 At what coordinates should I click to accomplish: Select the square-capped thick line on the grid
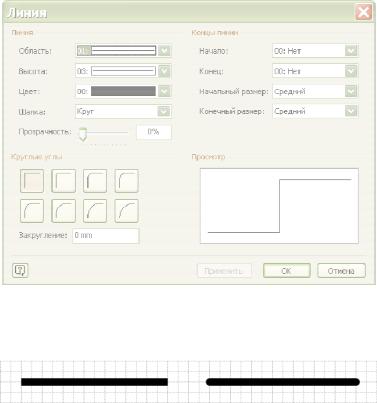tap(94, 382)
